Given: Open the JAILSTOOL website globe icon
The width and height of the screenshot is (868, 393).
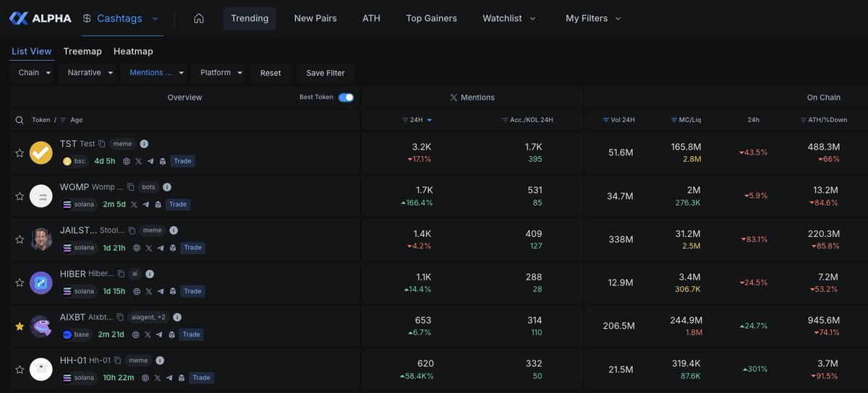Looking at the screenshot, I should (x=137, y=248).
